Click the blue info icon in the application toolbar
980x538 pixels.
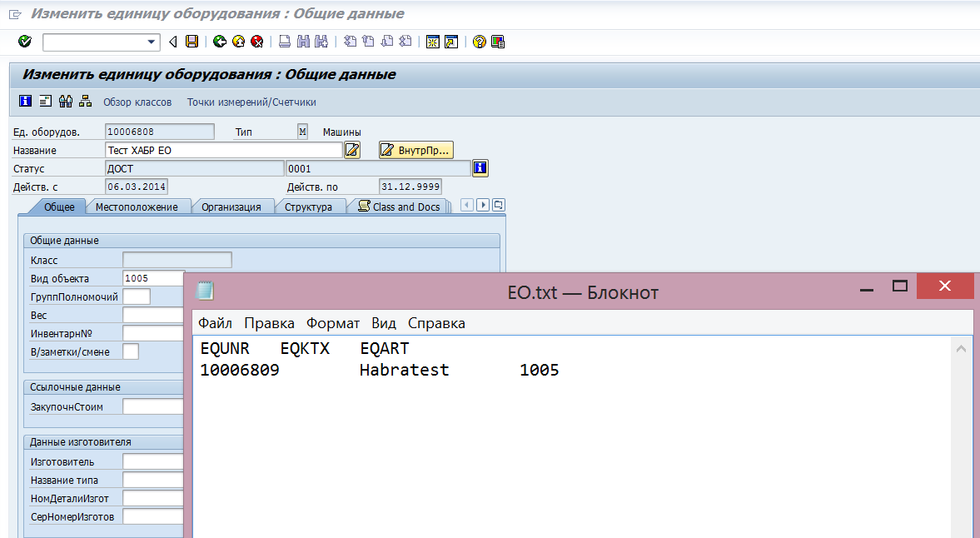pyautogui.click(x=25, y=102)
